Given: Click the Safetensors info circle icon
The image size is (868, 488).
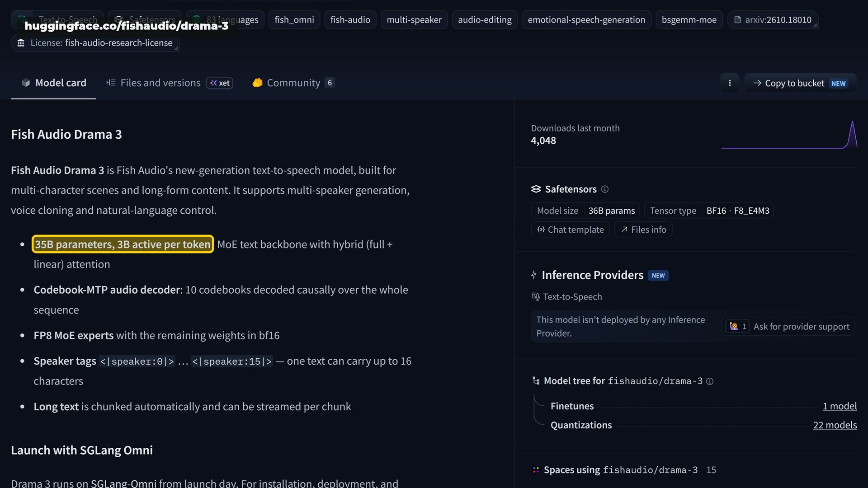Looking at the screenshot, I should click(x=605, y=189).
